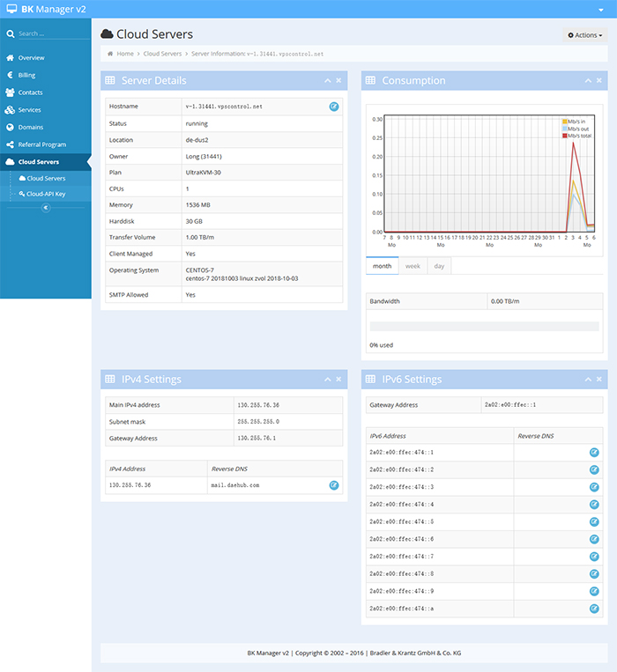617x672 pixels.
Task: Collapse the Consumption panel
Action: tap(588, 80)
